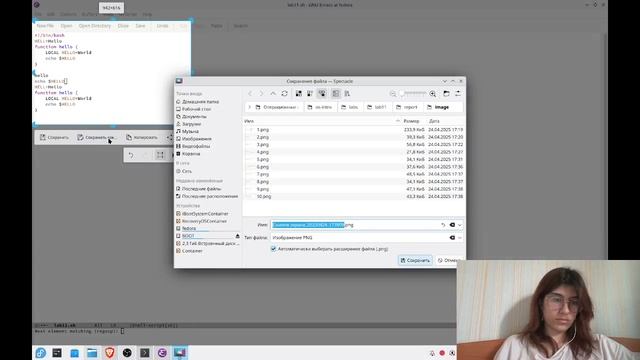Screen dimensions: 640x360
Task: Select the file 3.png
Action: pos(262,144)
